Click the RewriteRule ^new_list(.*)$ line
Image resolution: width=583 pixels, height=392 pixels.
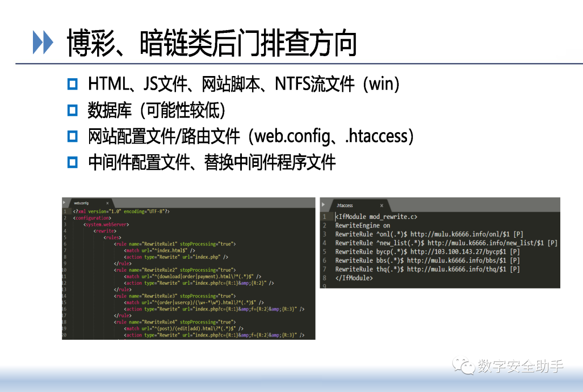click(x=446, y=243)
